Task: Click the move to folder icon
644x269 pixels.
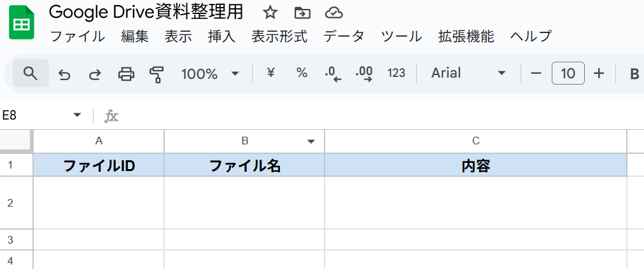Action: pos(302,13)
